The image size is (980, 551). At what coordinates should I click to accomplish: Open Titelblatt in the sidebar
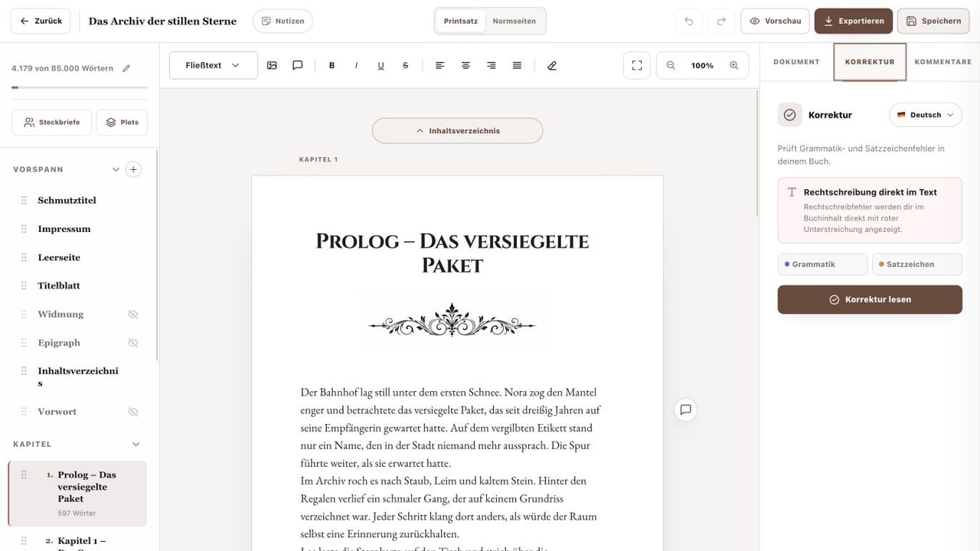pyautogui.click(x=59, y=285)
